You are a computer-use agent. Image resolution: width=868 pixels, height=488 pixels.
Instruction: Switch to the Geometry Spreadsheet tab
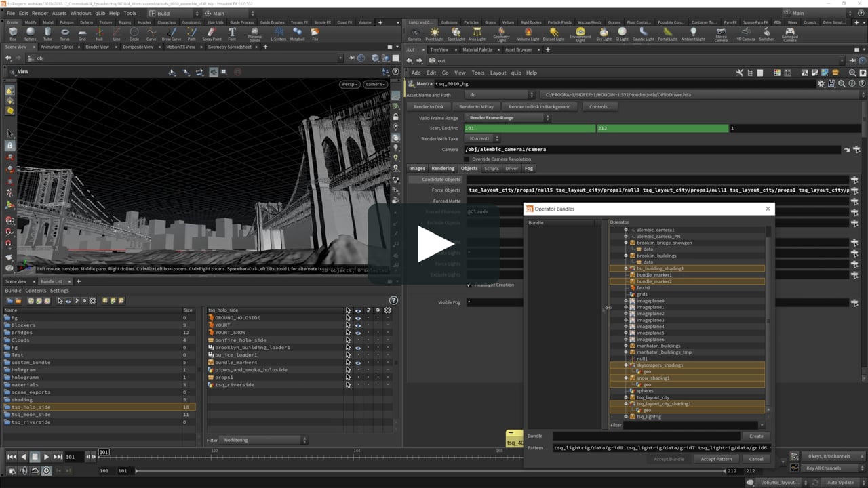(x=229, y=47)
